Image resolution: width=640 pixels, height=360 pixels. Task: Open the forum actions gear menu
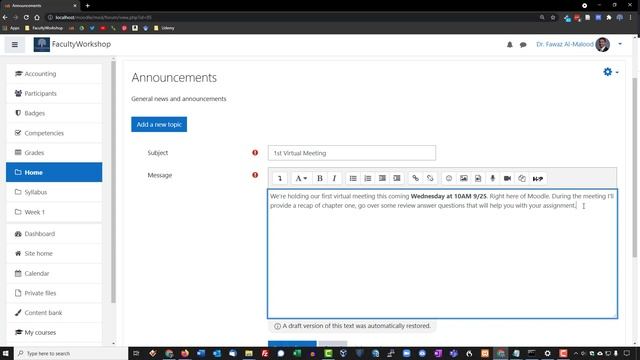tap(610, 72)
